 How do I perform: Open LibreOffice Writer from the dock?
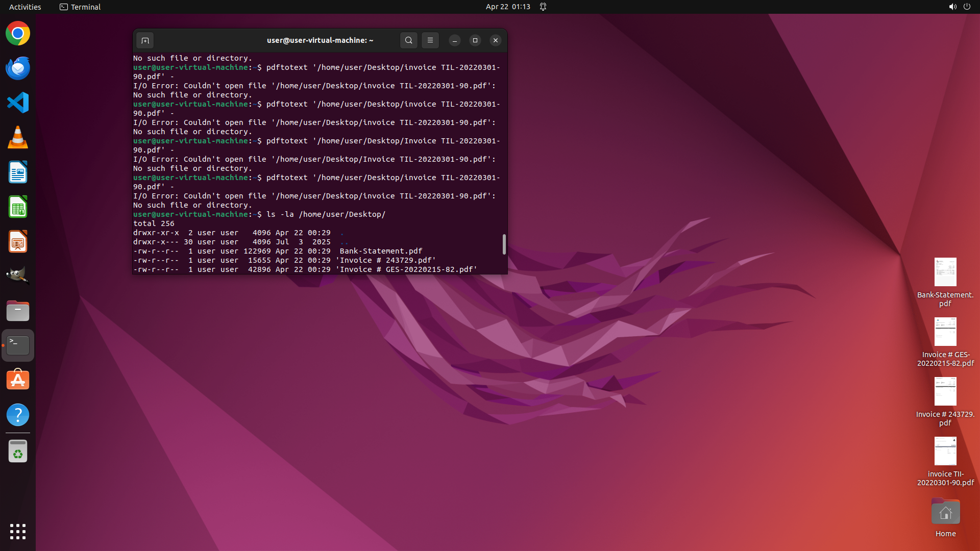click(18, 172)
